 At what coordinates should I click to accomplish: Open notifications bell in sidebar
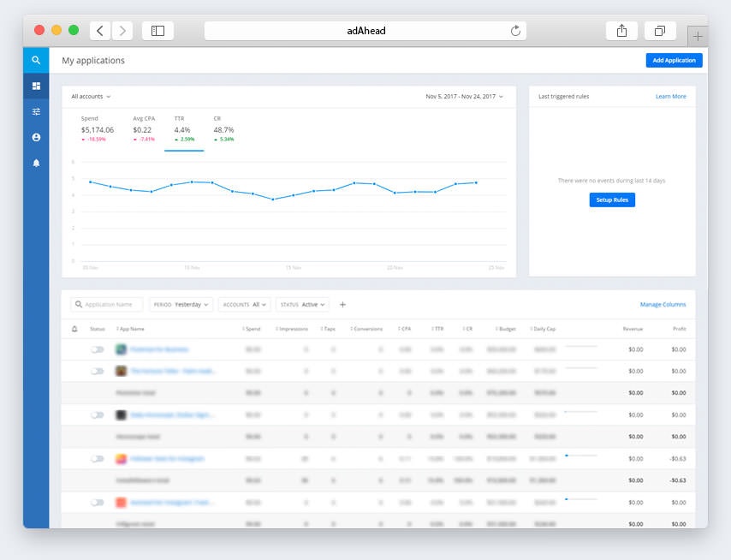point(36,163)
